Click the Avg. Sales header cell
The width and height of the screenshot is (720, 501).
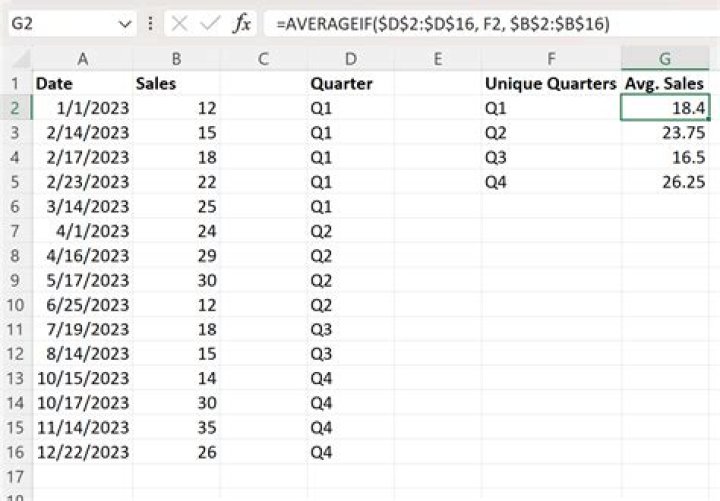click(664, 84)
